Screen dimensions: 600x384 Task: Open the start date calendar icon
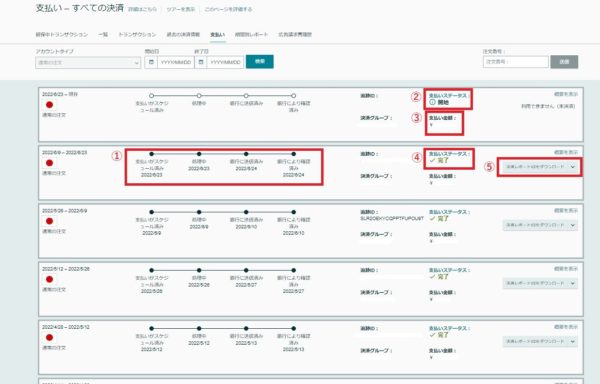pyautogui.click(x=151, y=62)
